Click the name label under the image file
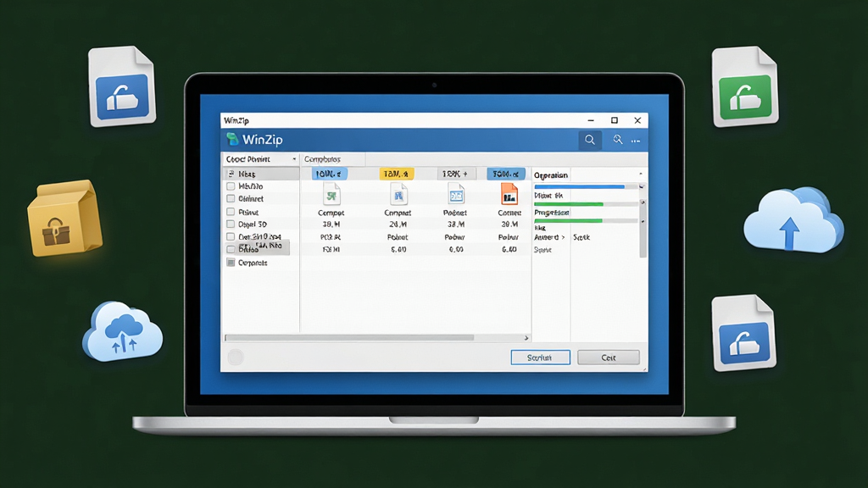The width and height of the screenshot is (868, 488). tap(455, 213)
